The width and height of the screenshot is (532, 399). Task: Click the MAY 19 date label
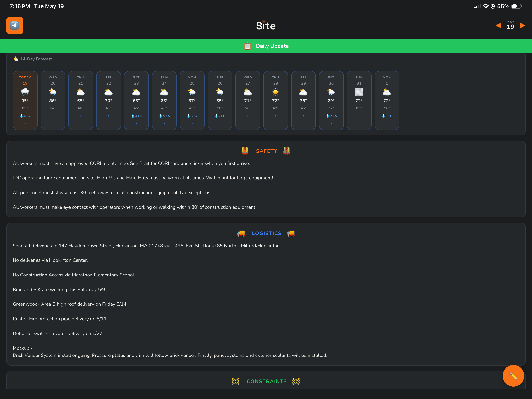[x=510, y=25]
